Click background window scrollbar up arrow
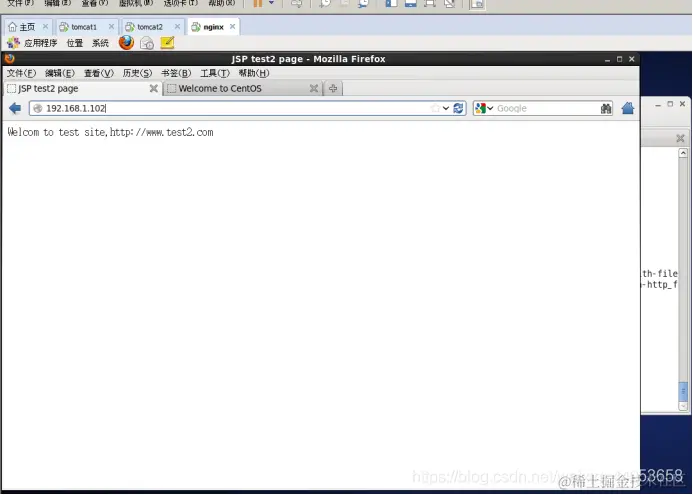The width and height of the screenshot is (693, 495). click(683, 153)
